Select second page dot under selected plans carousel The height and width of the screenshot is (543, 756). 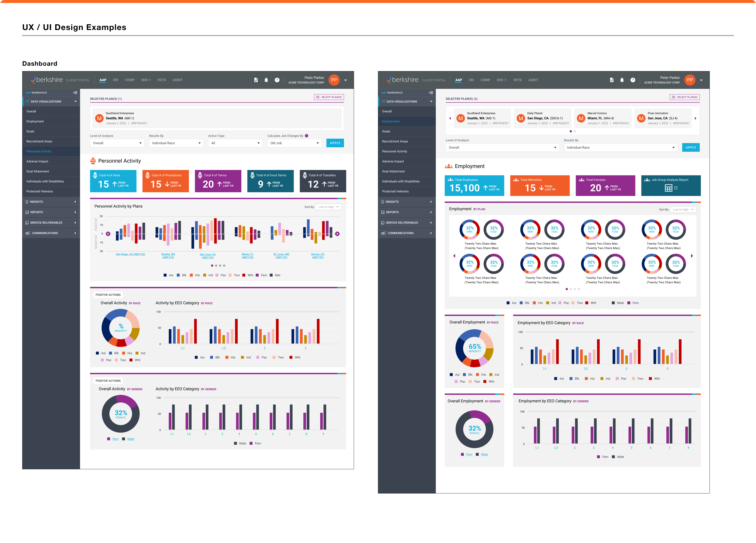(575, 131)
